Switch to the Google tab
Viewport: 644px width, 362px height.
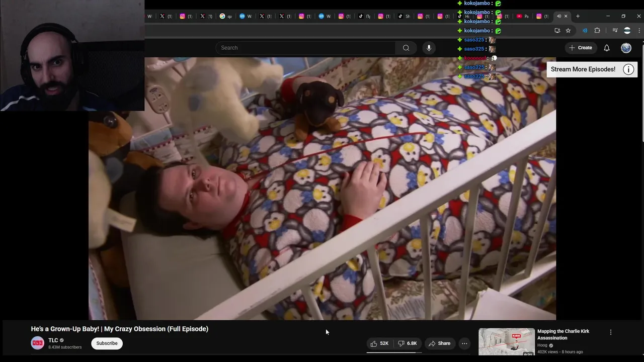pos(226,16)
